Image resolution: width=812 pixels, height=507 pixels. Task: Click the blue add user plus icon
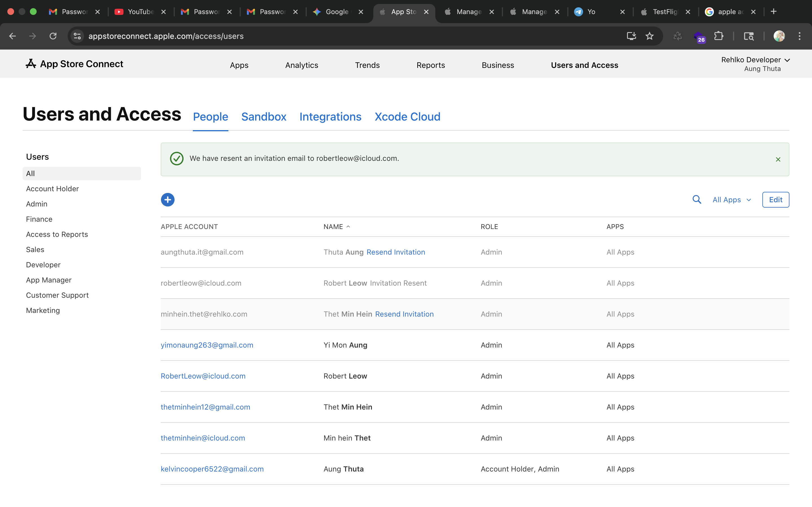click(167, 200)
